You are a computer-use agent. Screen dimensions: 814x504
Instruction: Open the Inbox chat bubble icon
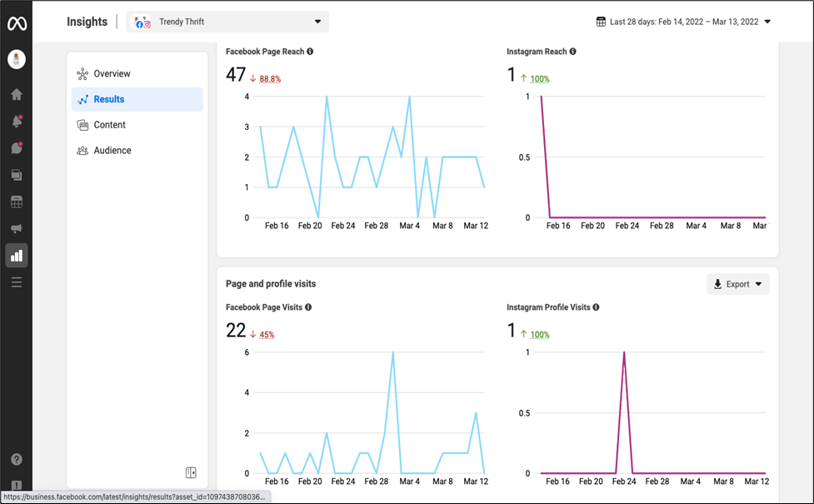click(x=17, y=148)
